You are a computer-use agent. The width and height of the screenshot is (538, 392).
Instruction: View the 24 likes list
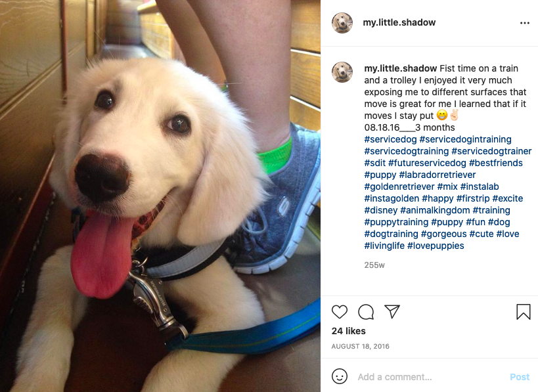click(348, 331)
